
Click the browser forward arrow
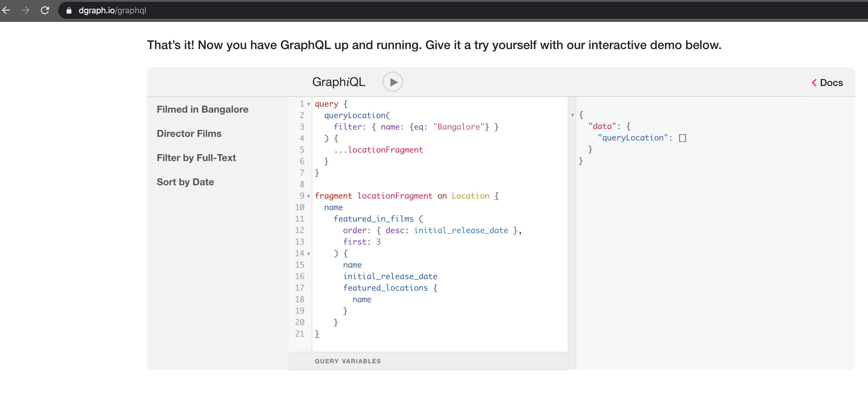tap(25, 11)
